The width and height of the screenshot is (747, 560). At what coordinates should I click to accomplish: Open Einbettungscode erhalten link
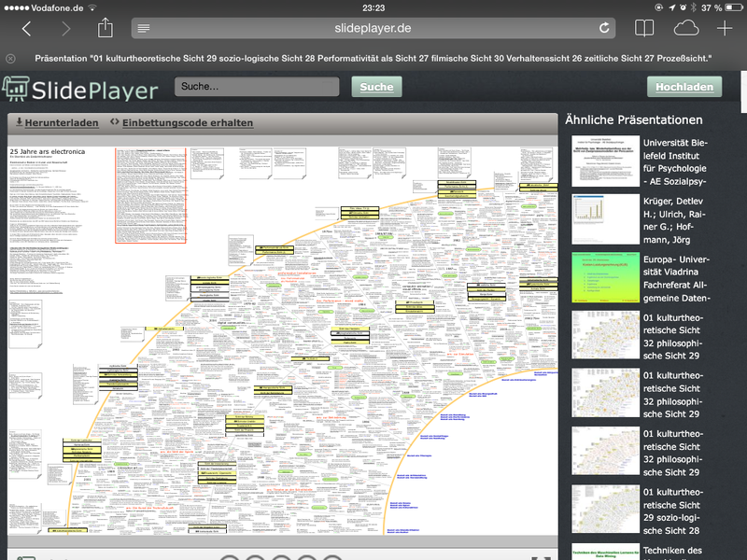point(181,122)
